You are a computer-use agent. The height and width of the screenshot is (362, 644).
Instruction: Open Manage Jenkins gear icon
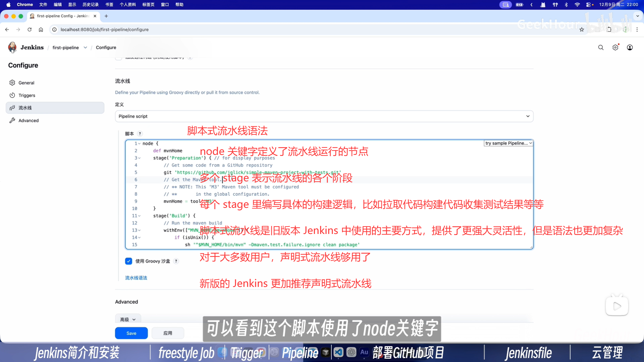tap(615, 48)
